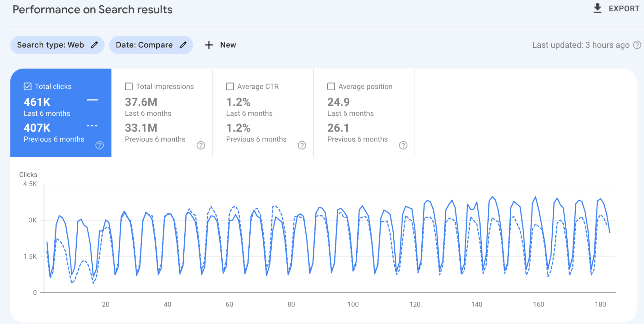
Task: Enable the Total impressions checkbox
Action: (x=129, y=86)
